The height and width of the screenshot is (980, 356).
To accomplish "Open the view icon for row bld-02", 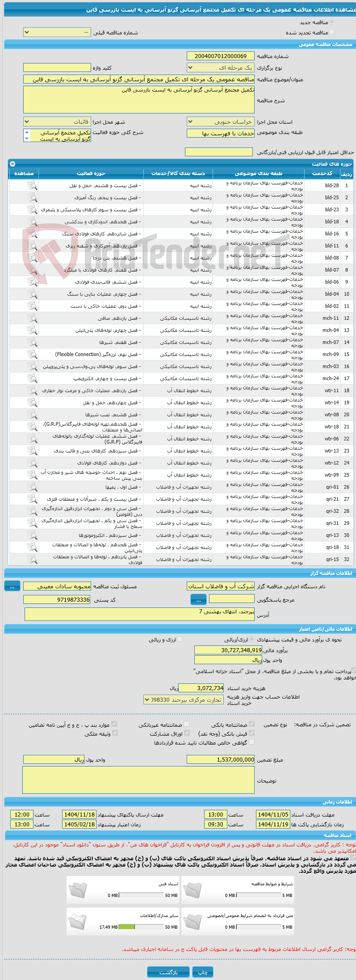I will click(x=32, y=306).
